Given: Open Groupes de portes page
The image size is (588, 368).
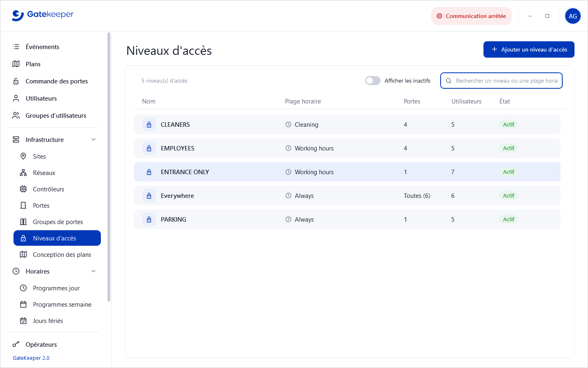Looking at the screenshot, I should tap(57, 222).
